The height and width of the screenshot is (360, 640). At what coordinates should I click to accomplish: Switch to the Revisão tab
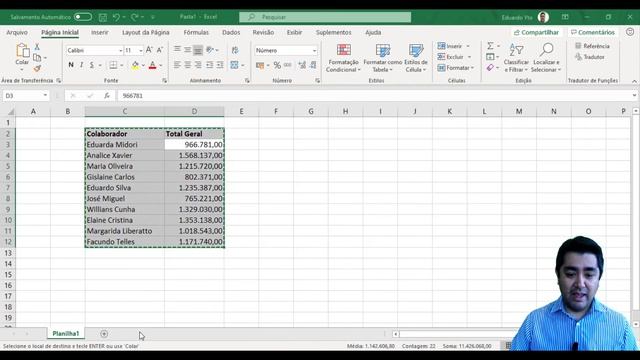263,32
